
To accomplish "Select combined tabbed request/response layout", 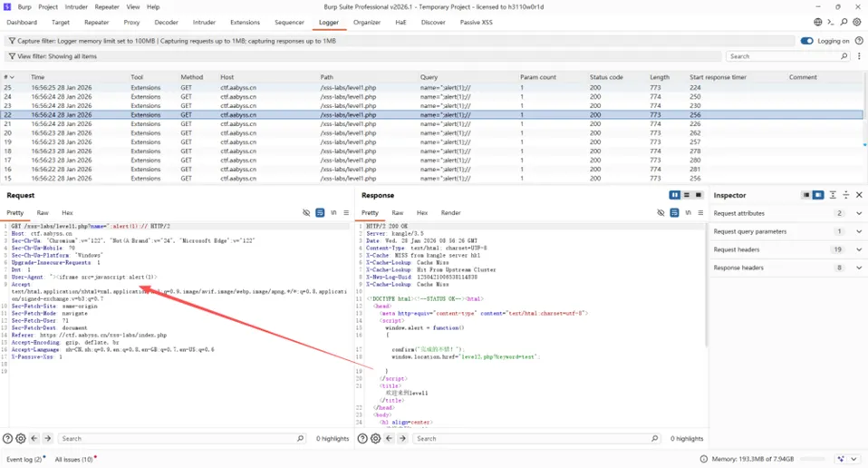I will point(698,195).
